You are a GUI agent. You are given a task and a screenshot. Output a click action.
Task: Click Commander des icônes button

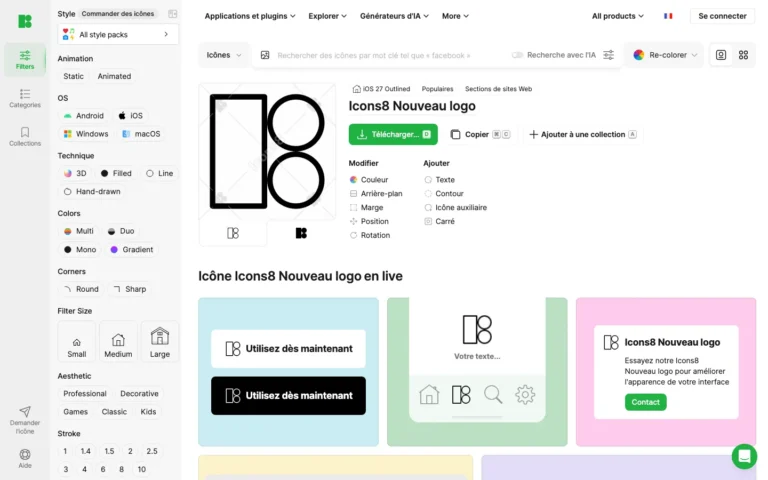118,14
